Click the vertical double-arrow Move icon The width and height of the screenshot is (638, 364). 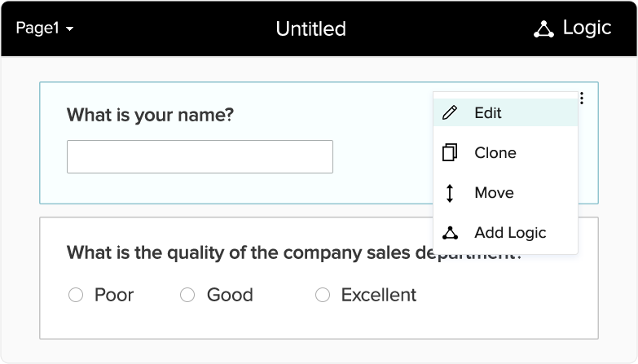coord(450,193)
